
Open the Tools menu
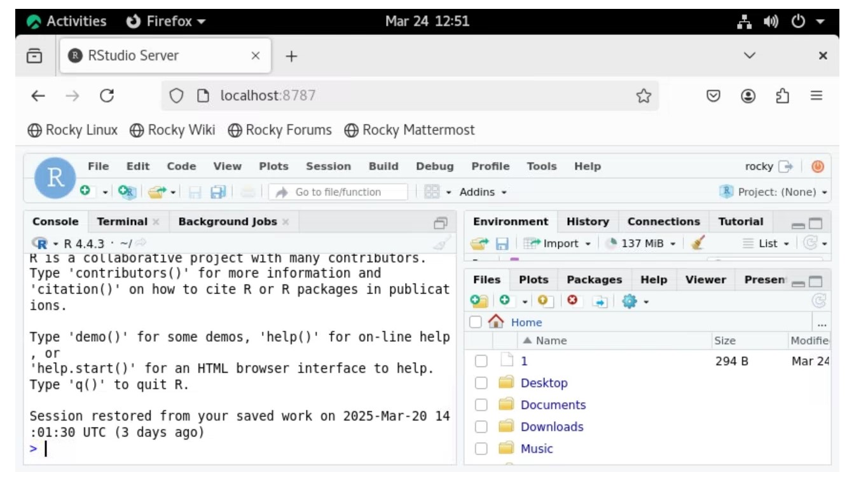coord(542,166)
